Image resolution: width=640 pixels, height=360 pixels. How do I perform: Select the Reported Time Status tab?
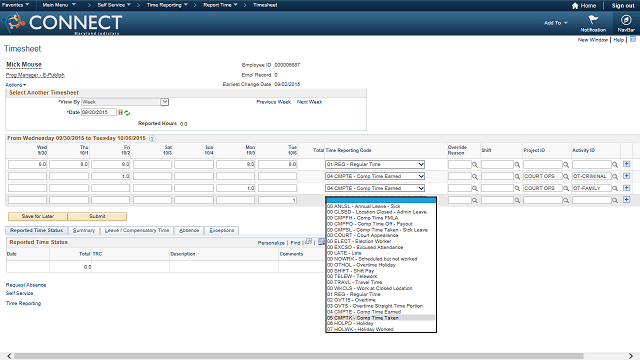36,231
